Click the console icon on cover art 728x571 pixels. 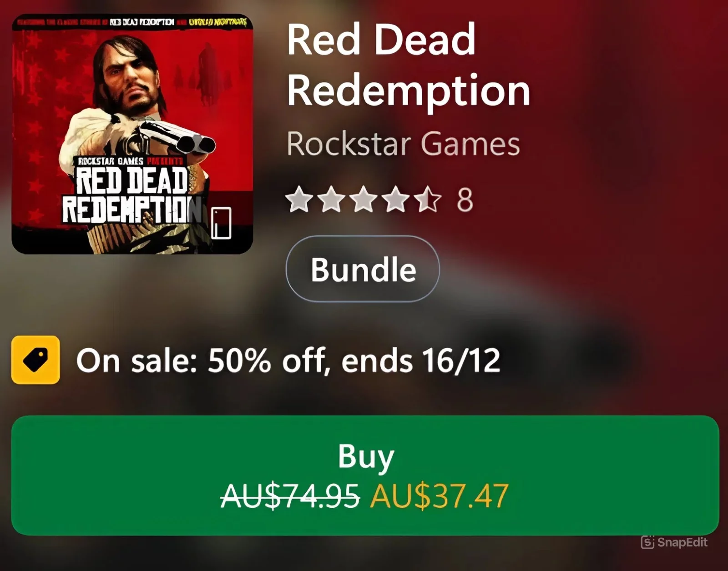click(221, 223)
